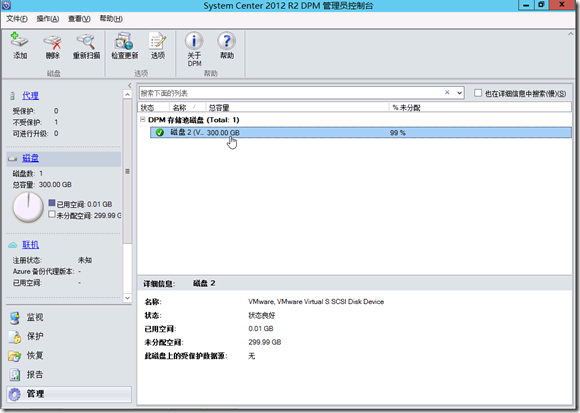Screen dimensions: 580x413
Task: Click the DPM app icon in title bar
Action: pyautogui.click(x=6, y=5)
